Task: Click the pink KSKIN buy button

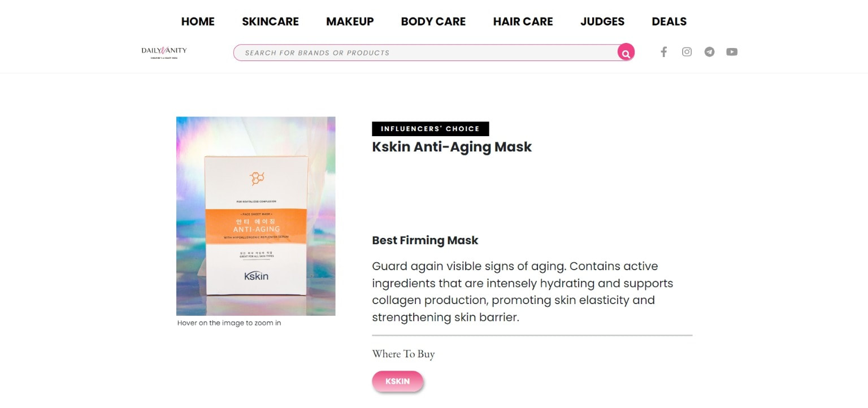Action: (397, 381)
